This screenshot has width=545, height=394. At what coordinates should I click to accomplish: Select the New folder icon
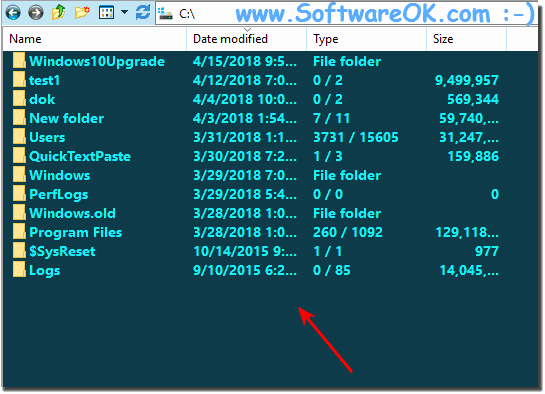[x=19, y=117]
